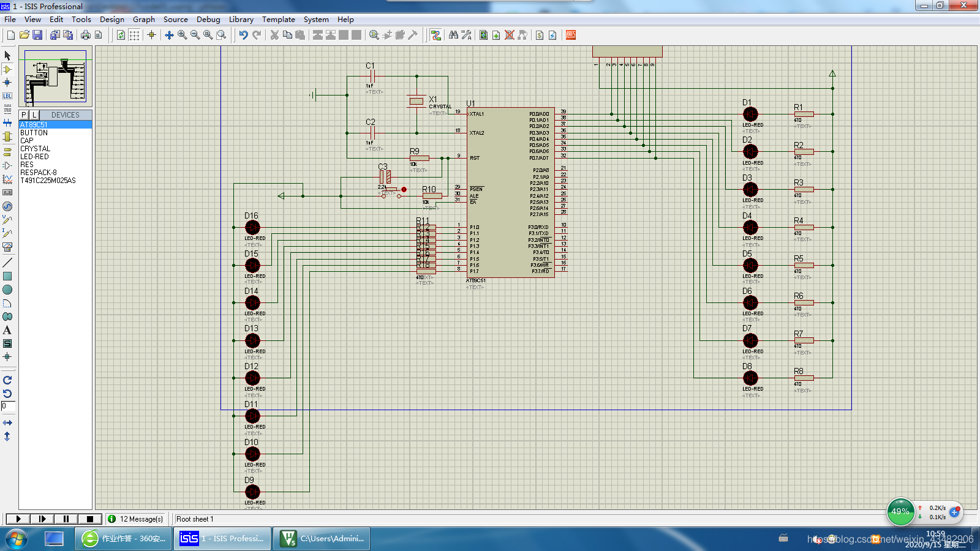This screenshot has width=980, height=551.
Task: Open the Design menu
Action: [x=112, y=20]
